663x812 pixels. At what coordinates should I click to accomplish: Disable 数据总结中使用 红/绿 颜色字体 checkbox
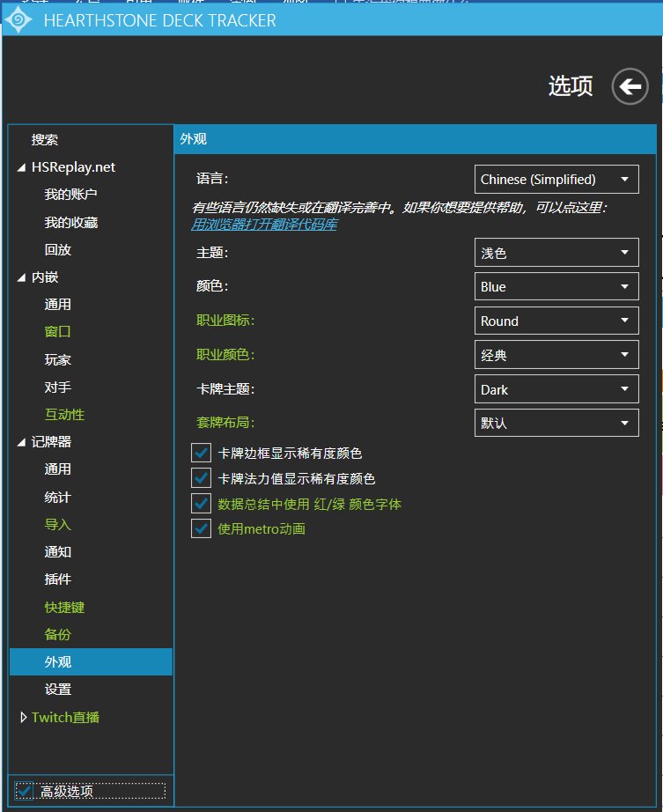(x=201, y=504)
